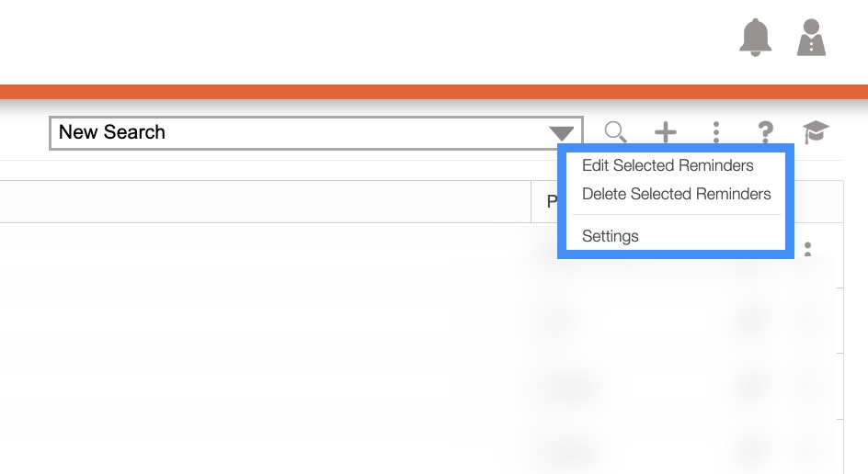Screen dimensions: 868x474
Task: Click the wide empty column header
Action: click(265, 201)
